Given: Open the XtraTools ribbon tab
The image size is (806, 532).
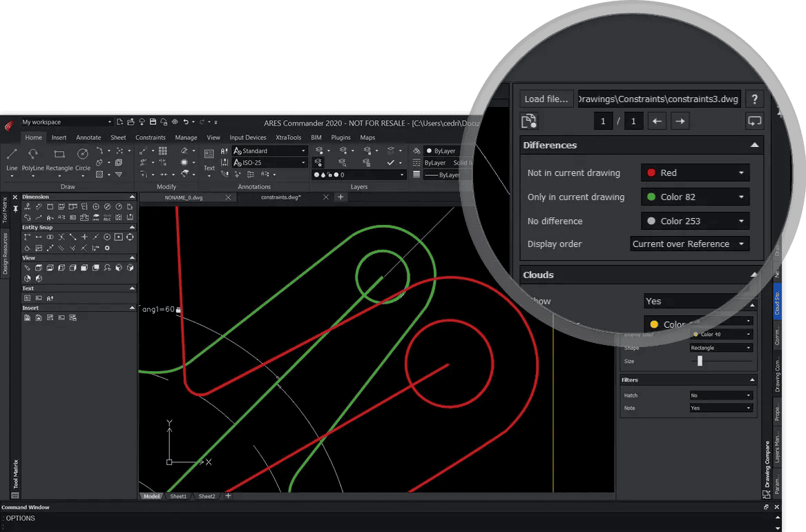Looking at the screenshot, I should [289, 137].
